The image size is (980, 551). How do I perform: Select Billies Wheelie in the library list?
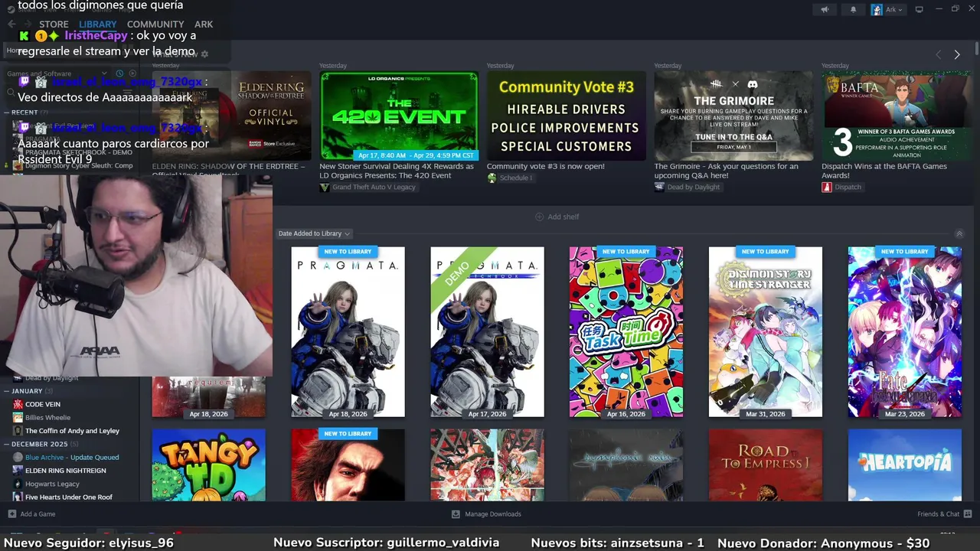[x=47, y=417]
